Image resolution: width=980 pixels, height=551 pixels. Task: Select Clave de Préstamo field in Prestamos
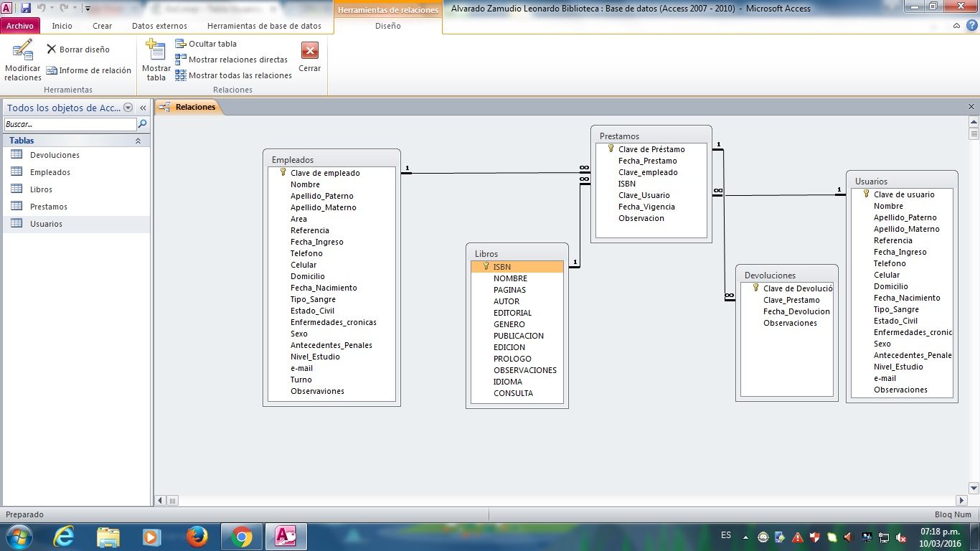pyautogui.click(x=651, y=149)
